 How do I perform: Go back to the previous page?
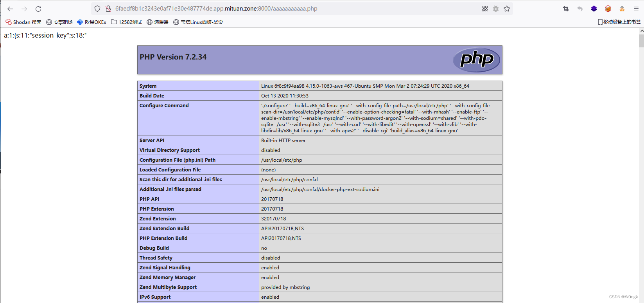(x=10, y=9)
